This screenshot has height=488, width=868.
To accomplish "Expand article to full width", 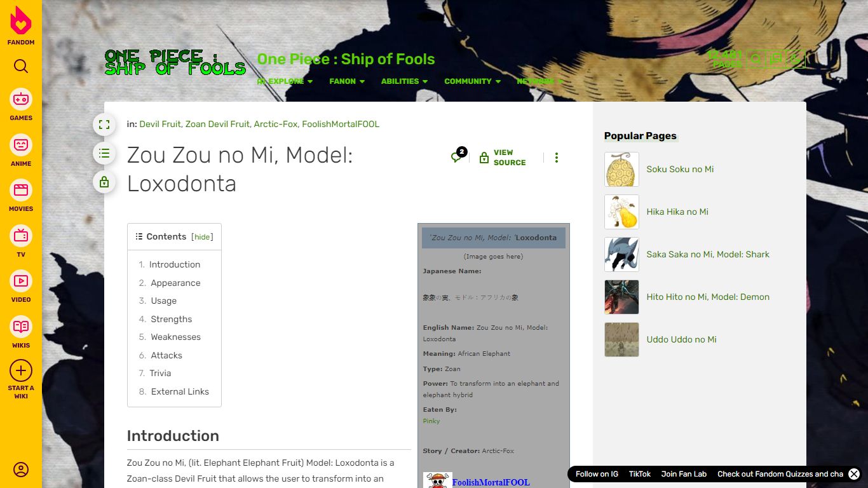I will pyautogui.click(x=104, y=125).
